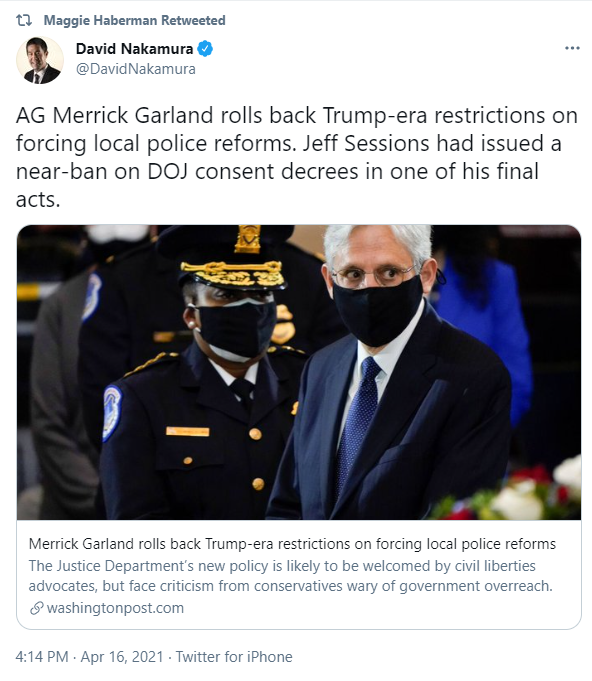Image resolution: width=592 pixels, height=681 pixels.
Task: Click the Apr 16, 2021 date
Action: [x=122, y=657]
